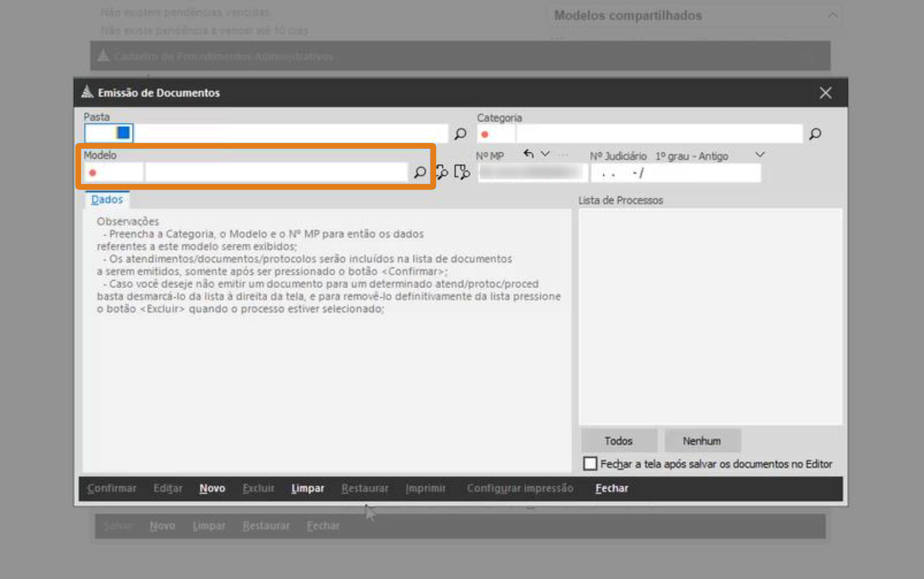Expand the chevron beside the undo arrow

(x=545, y=154)
